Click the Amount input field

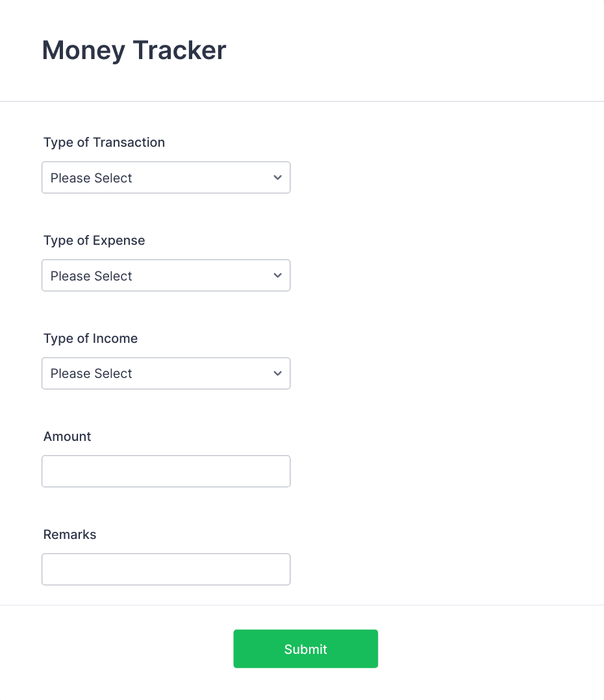[x=166, y=471]
